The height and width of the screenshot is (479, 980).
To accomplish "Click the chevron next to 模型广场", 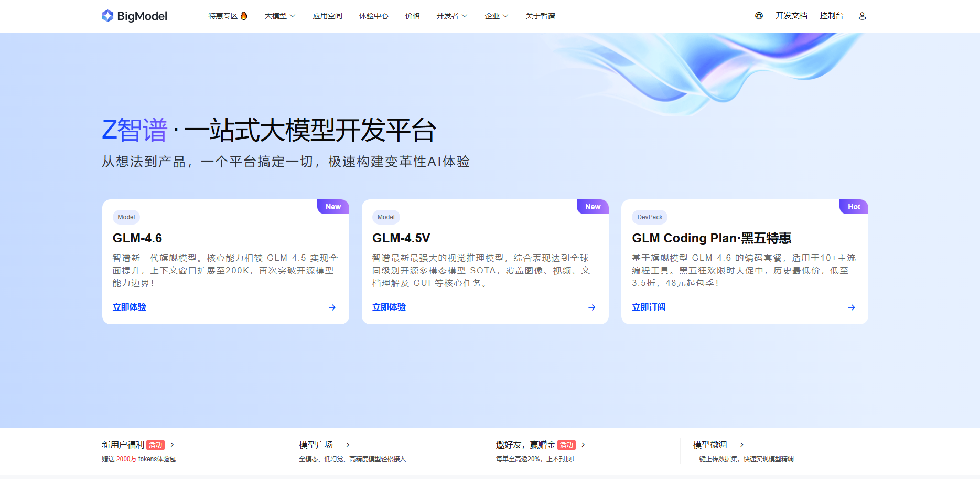I will pyautogui.click(x=348, y=445).
